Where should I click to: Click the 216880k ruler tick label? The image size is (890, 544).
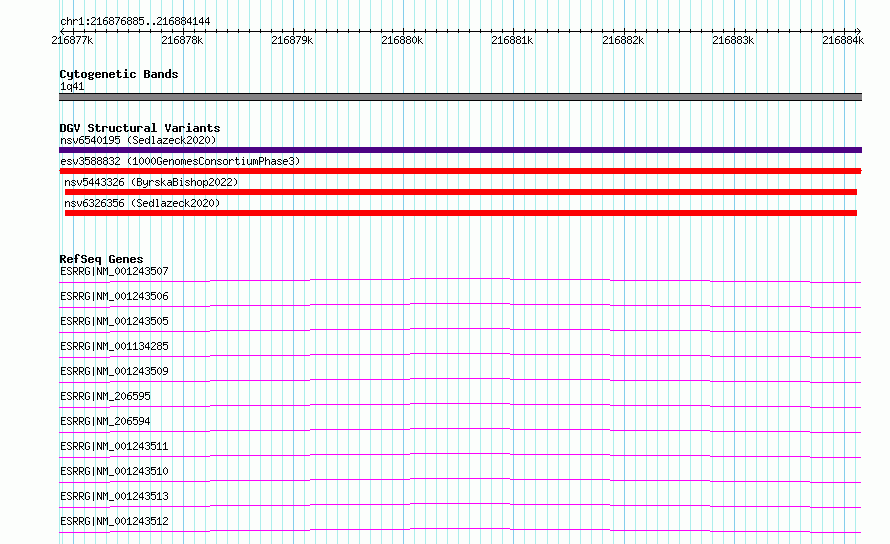[402, 40]
